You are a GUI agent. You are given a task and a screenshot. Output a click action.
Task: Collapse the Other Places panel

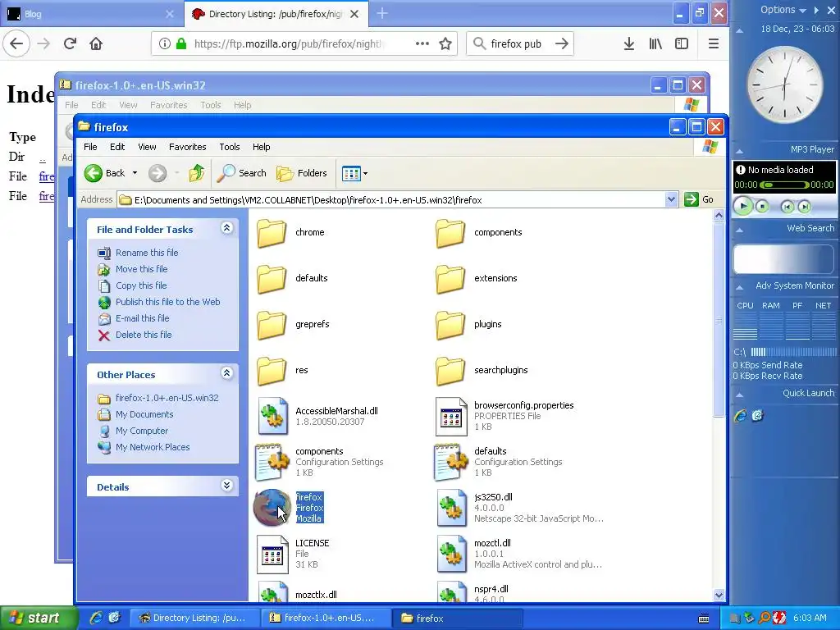(x=226, y=373)
